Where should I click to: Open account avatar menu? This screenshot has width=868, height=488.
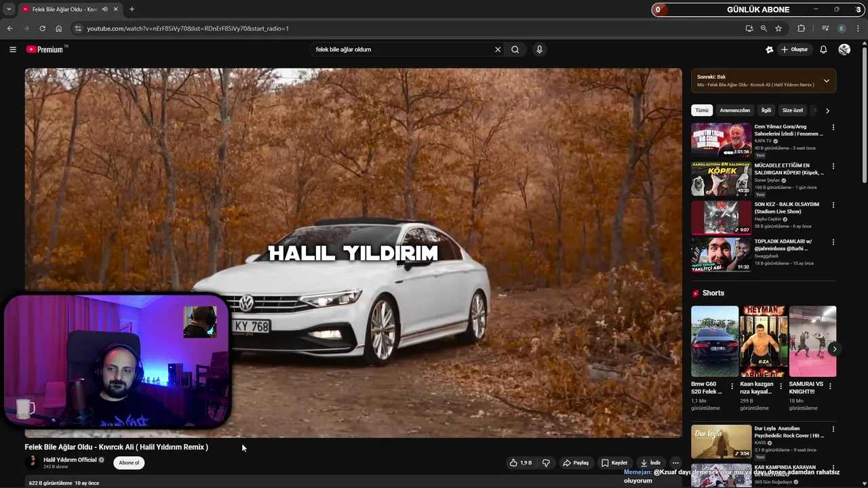pos(844,49)
